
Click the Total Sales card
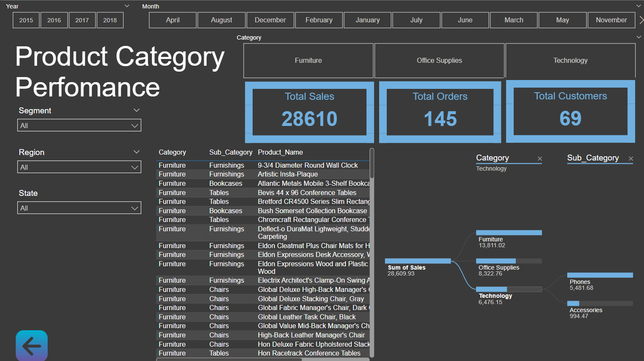[310, 112]
